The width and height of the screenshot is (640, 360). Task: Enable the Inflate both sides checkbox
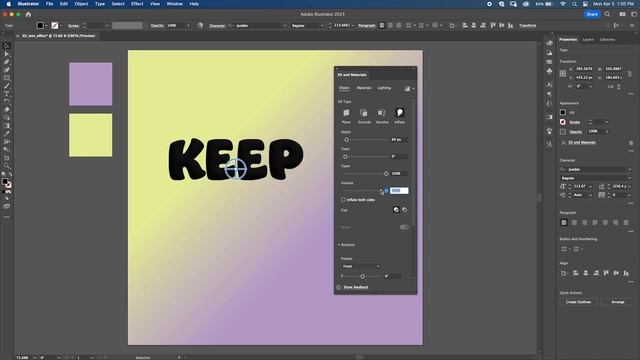pyautogui.click(x=343, y=200)
